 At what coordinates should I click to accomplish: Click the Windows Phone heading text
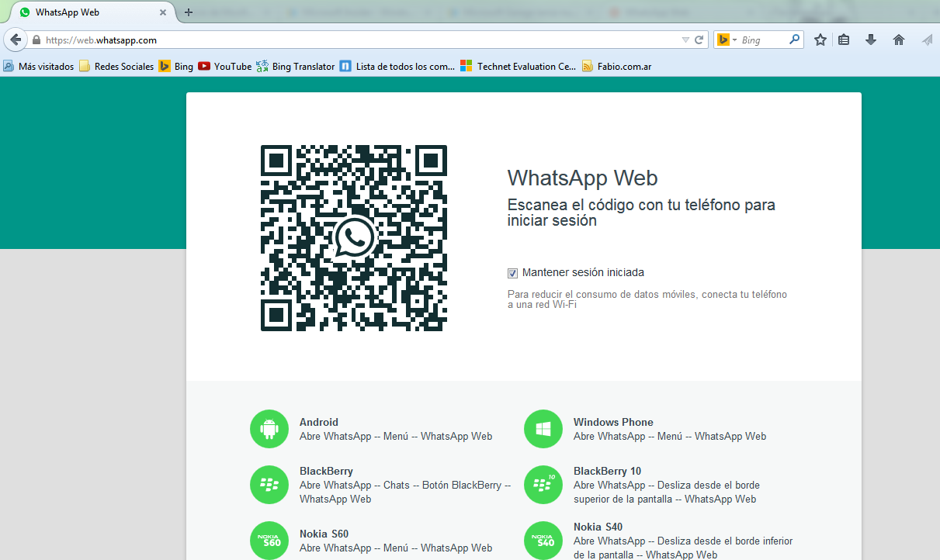point(613,422)
